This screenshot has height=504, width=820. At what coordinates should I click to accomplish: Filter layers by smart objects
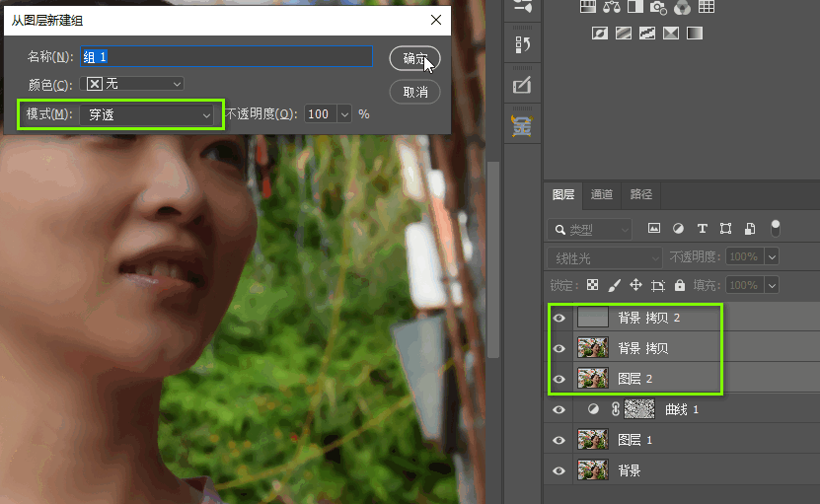[750, 229]
